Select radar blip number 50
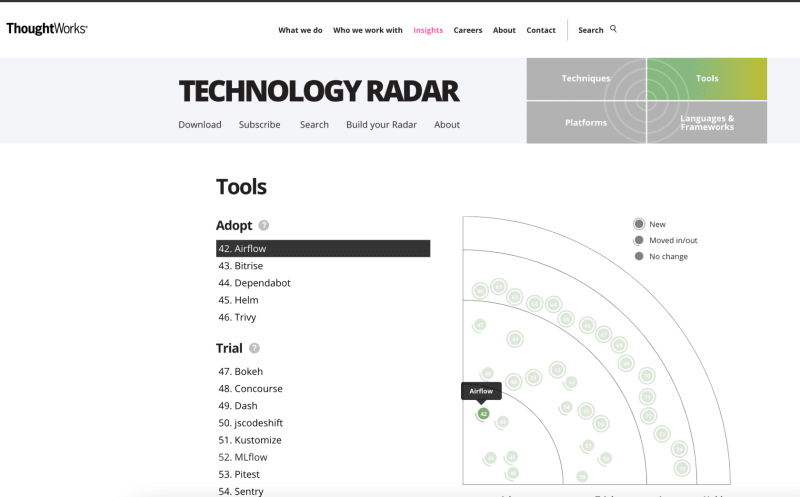Viewport: 800px width, 497px height. coord(514,382)
